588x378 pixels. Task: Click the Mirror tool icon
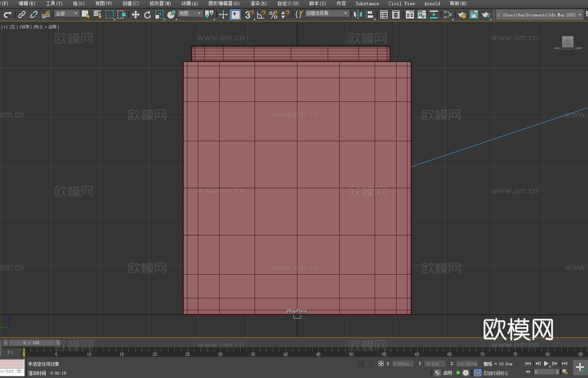(x=358, y=14)
